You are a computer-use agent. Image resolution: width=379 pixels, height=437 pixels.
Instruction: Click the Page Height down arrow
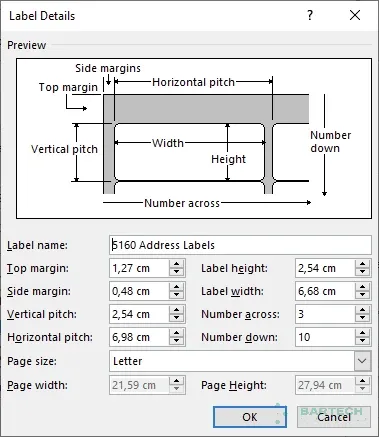tap(362, 389)
